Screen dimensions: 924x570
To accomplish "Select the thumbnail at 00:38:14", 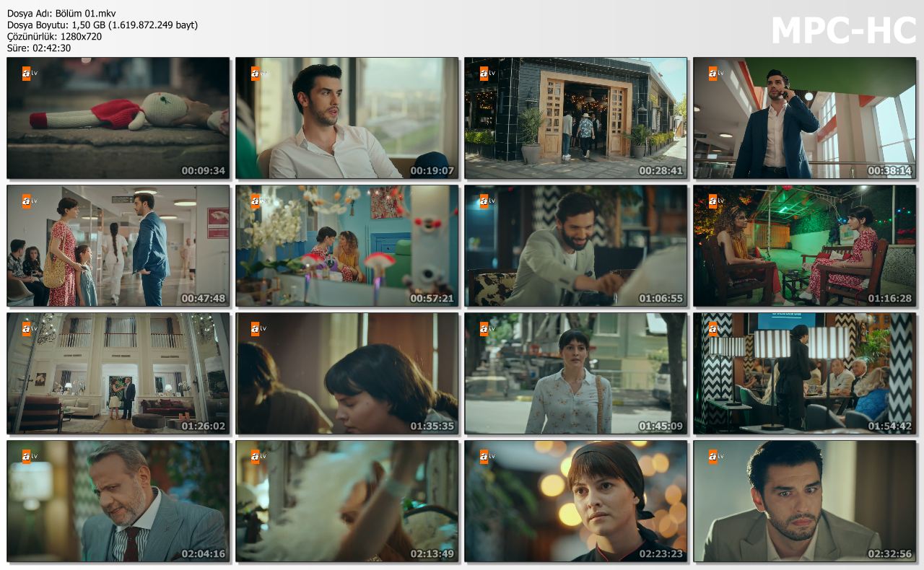I will 805,118.
